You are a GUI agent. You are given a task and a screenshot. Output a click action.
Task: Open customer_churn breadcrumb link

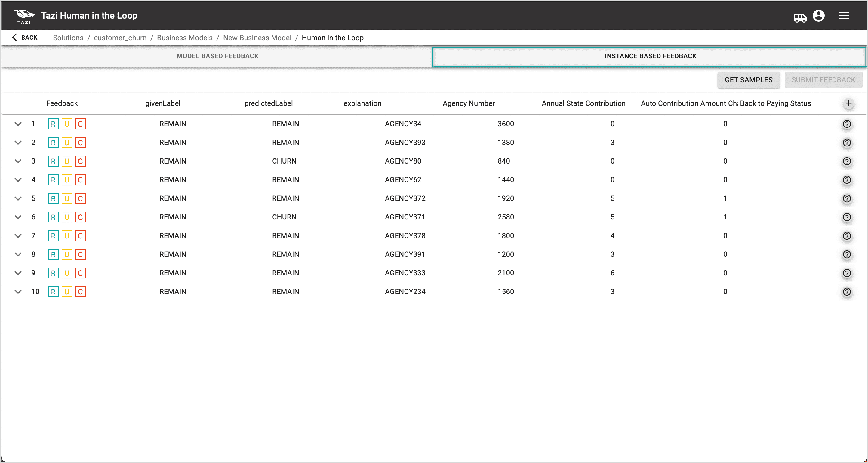click(x=120, y=38)
